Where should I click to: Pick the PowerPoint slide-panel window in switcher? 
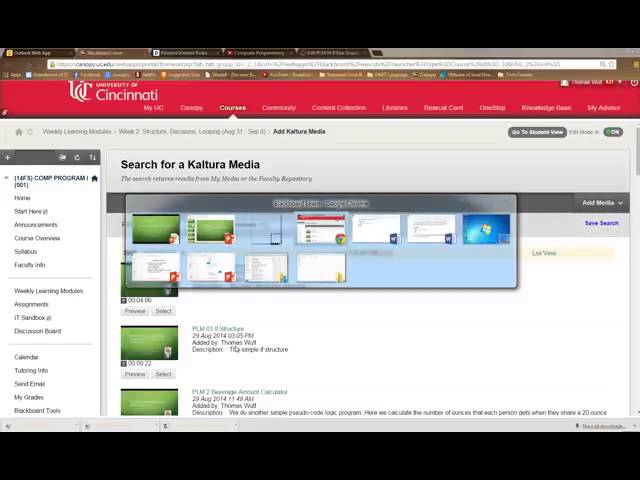coord(211,229)
